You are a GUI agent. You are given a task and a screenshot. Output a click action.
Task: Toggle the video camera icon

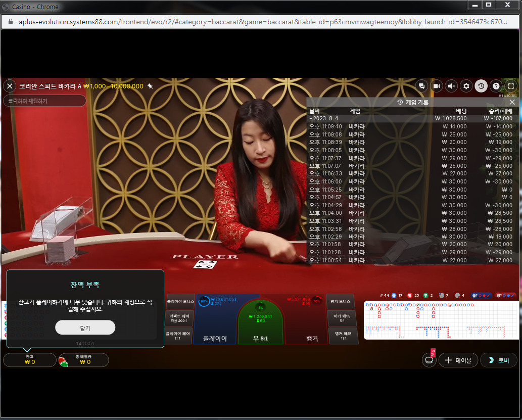pyautogui.click(x=437, y=86)
